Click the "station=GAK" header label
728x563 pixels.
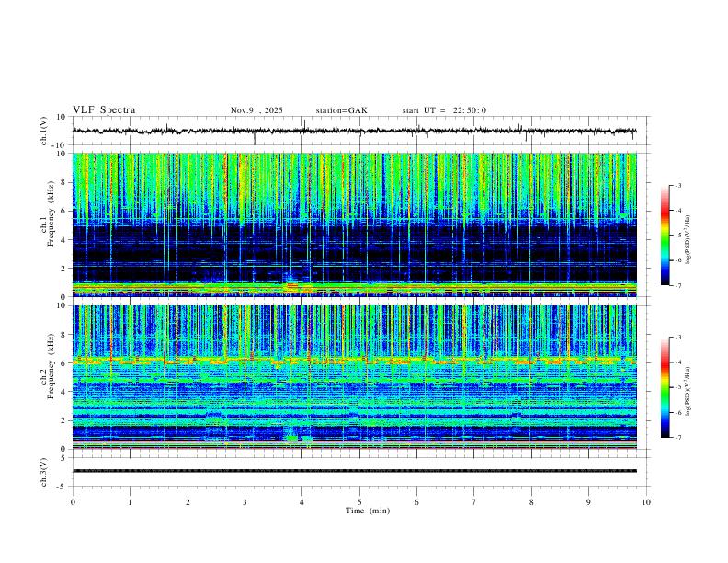pyautogui.click(x=341, y=110)
